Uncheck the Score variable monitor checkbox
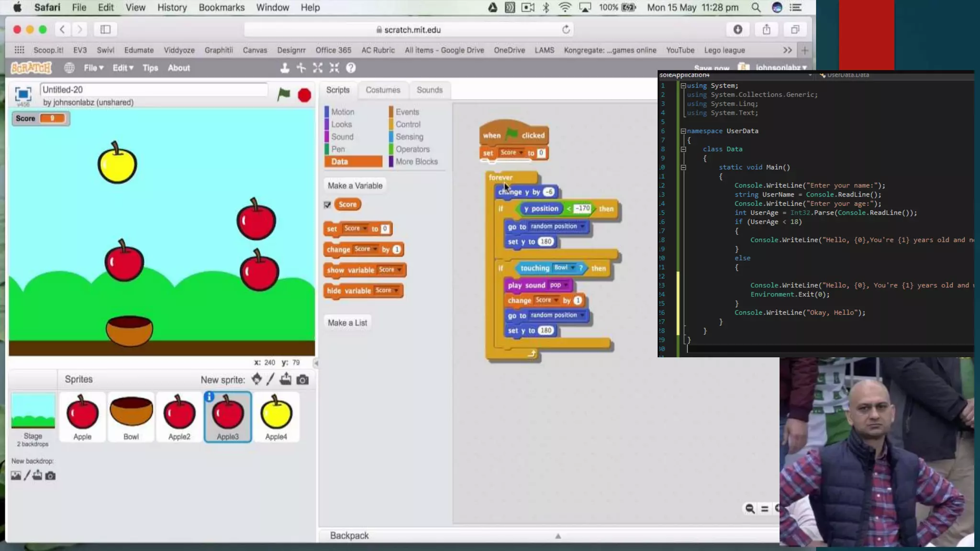This screenshot has height=551, width=980. coord(327,205)
